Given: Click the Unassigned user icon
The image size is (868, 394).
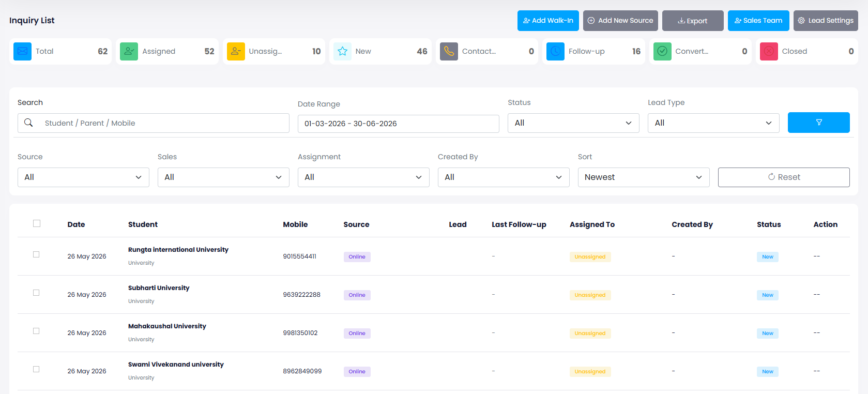Looking at the screenshot, I should [236, 51].
